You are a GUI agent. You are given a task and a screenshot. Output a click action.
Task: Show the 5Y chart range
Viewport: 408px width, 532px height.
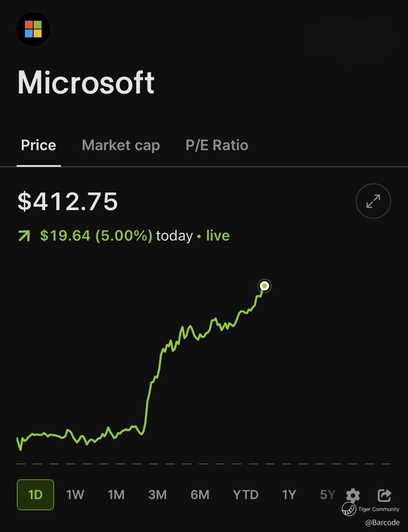(328, 495)
